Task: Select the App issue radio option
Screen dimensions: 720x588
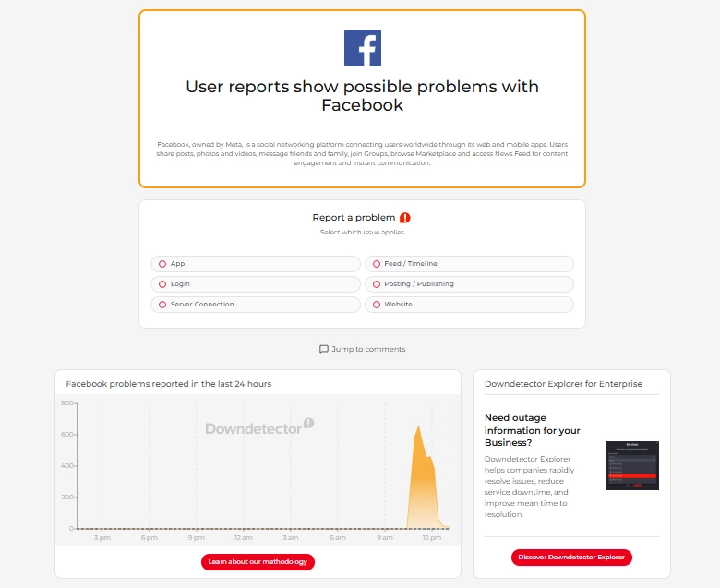Action: coord(256,264)
